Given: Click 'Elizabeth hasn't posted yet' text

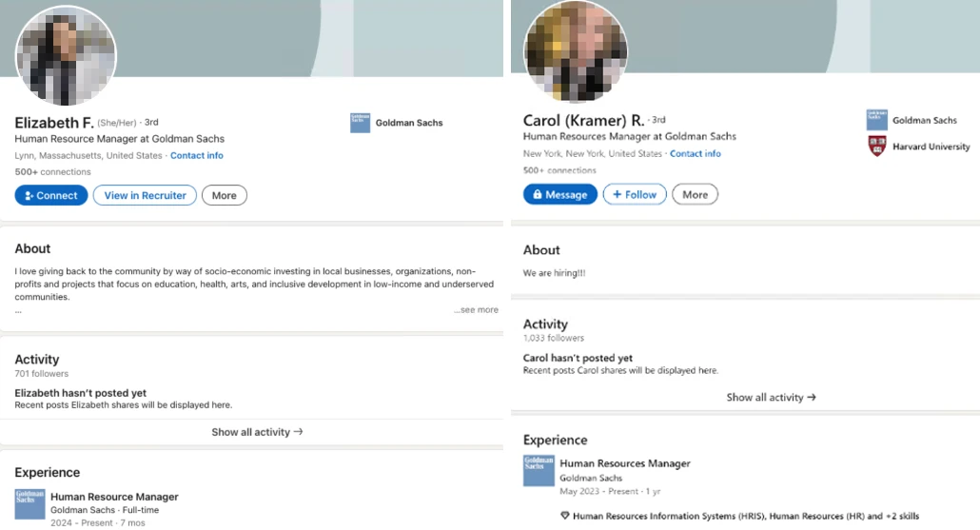Looking at the screenshot, I should tap(80, 392).
